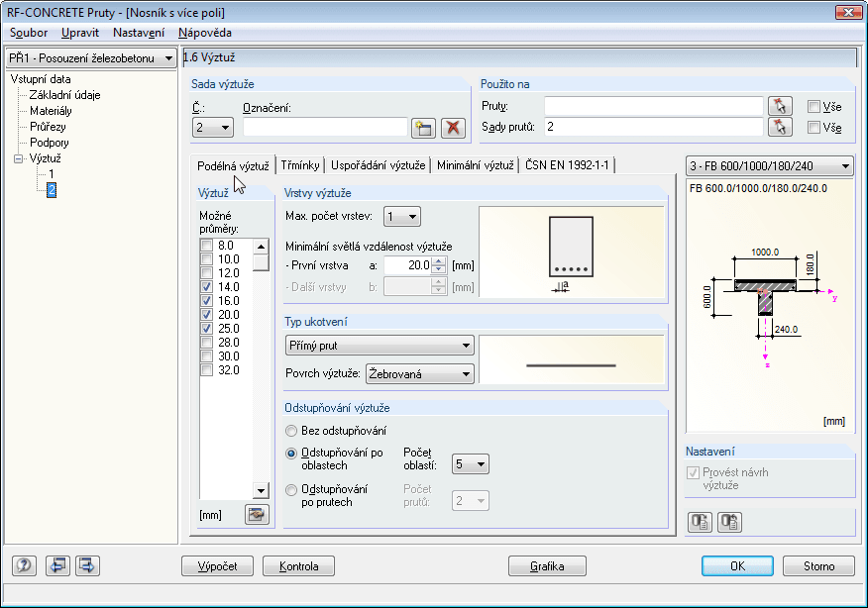Screen dimensions: 868x608
Task: Switch to the Uspořádání výztuže tab
Action: tap(379, 164)
